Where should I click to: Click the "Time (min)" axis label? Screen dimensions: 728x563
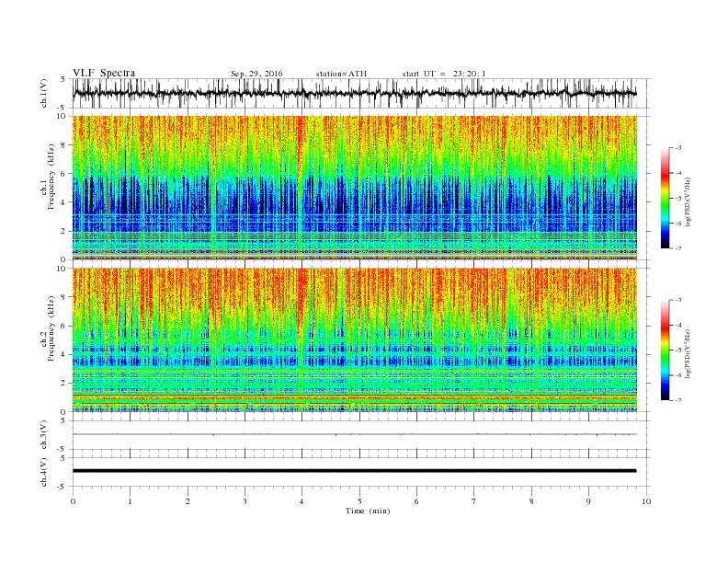tap(368, 511)
